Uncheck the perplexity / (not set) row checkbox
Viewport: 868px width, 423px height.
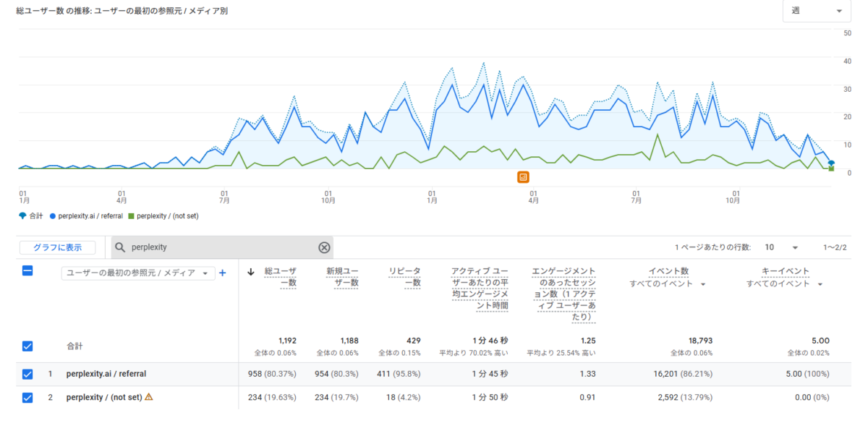click(27, 398)
